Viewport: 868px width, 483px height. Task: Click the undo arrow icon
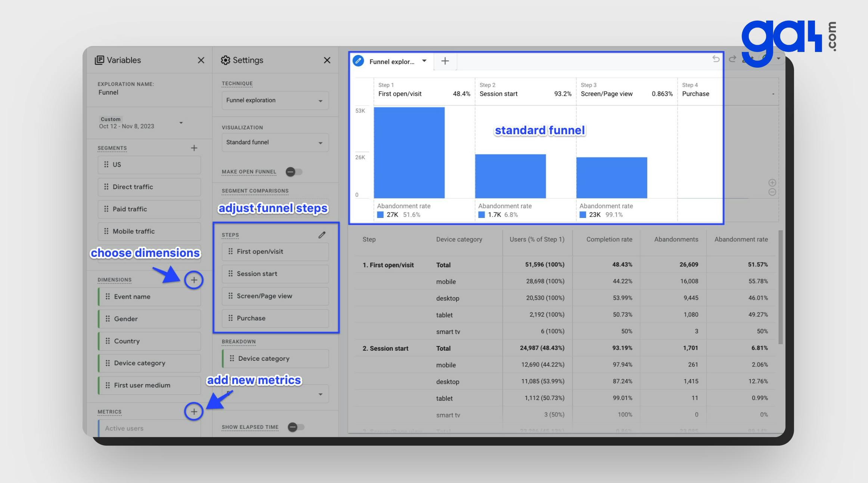click(x=716, y=59)
